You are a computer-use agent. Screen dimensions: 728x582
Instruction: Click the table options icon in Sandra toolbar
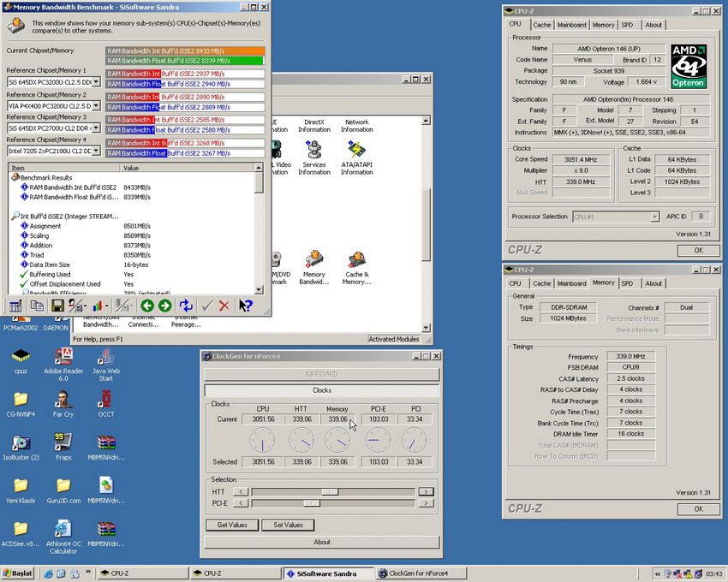[15, 306]
